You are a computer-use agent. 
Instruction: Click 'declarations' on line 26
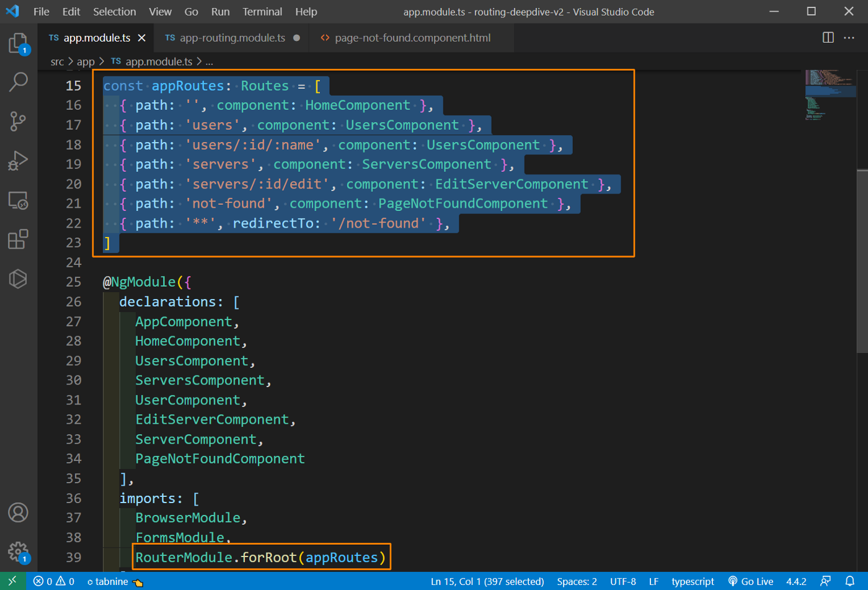(167, 302)
